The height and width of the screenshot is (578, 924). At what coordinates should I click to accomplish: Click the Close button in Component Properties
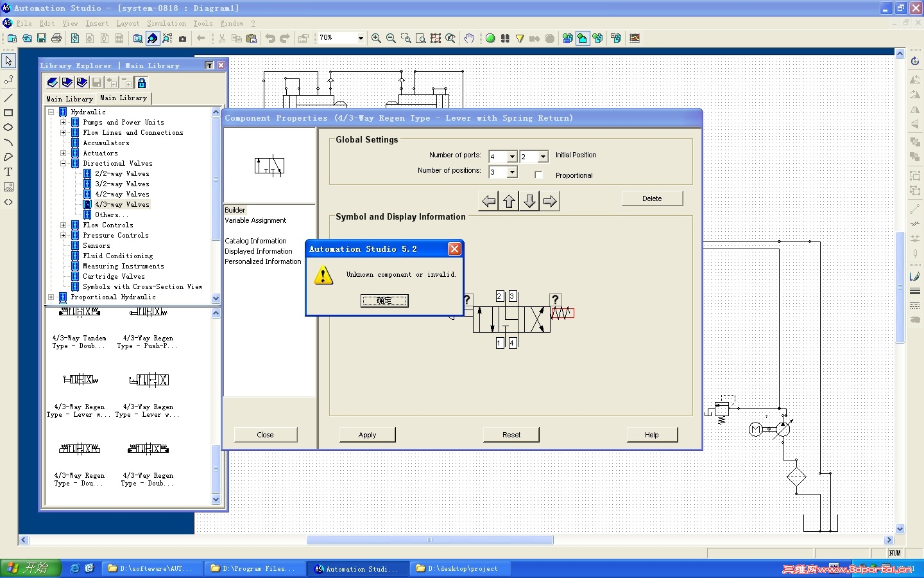coord(265,435)
